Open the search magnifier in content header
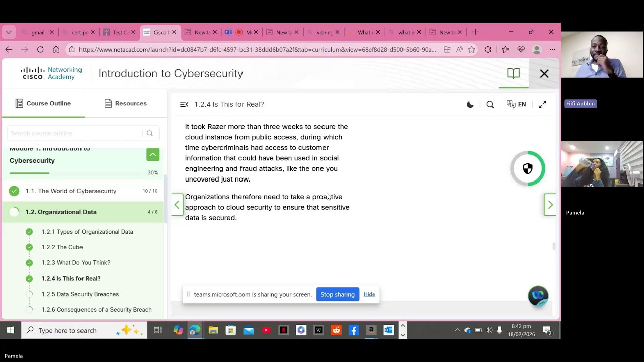This screenshot has height=362, width=644. click(490, 104)
